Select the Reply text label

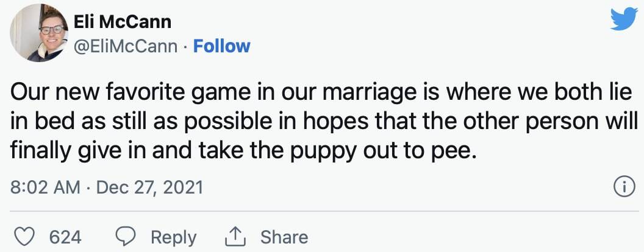[x=173, y=237]
